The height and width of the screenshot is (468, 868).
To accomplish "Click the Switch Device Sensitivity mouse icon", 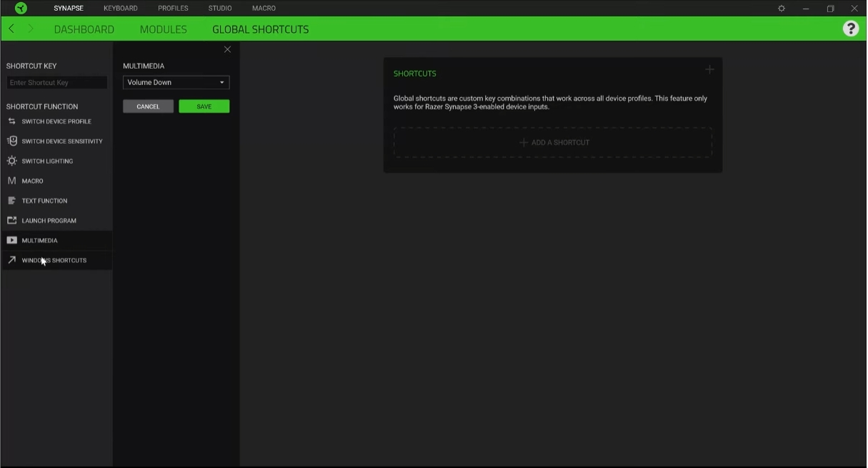I will 11,141.
